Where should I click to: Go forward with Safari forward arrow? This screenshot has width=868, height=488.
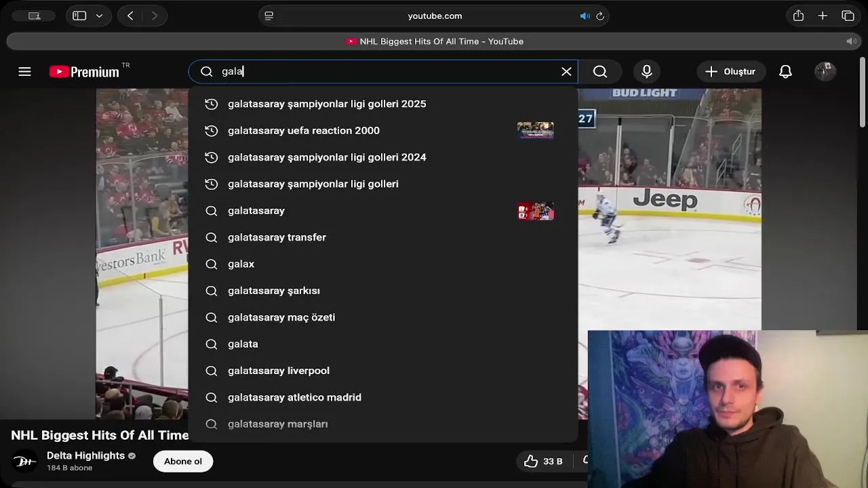point(155,16)
